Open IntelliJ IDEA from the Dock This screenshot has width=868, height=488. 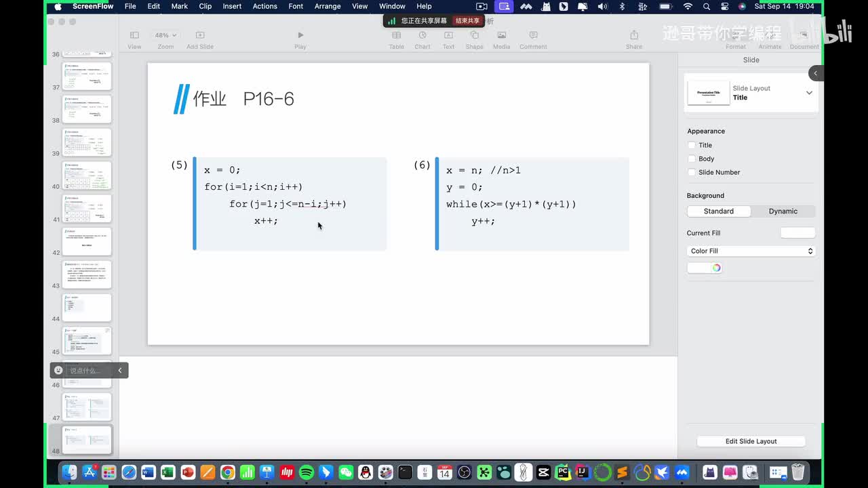pyautogui.click(x=583, y=472)
